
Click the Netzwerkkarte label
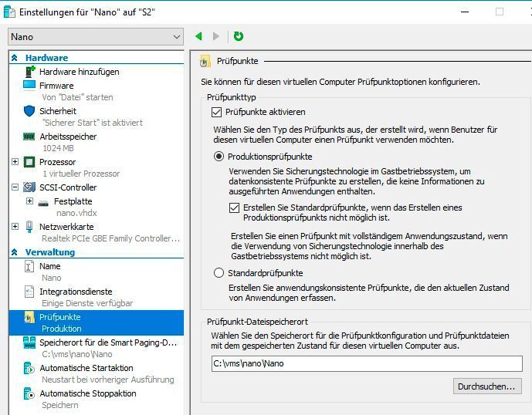(x=66, y=227)
